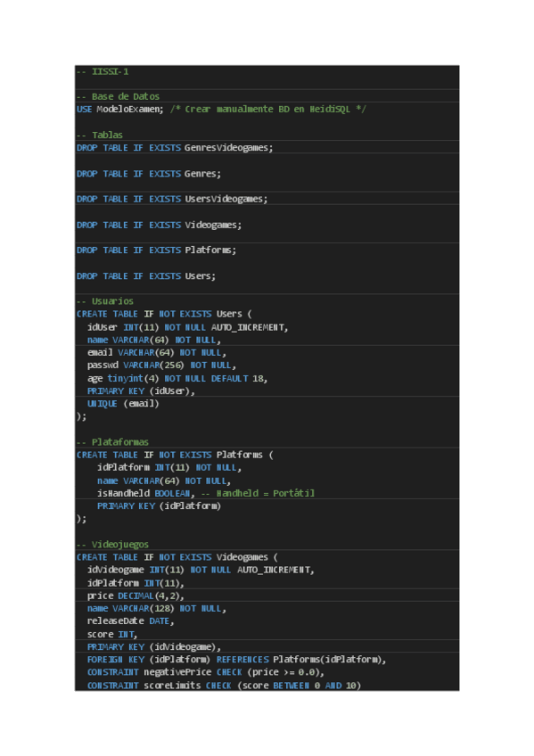Click the DROP TABLE Genres line
This screenshot has width=534, height=756.
point(149,174)
